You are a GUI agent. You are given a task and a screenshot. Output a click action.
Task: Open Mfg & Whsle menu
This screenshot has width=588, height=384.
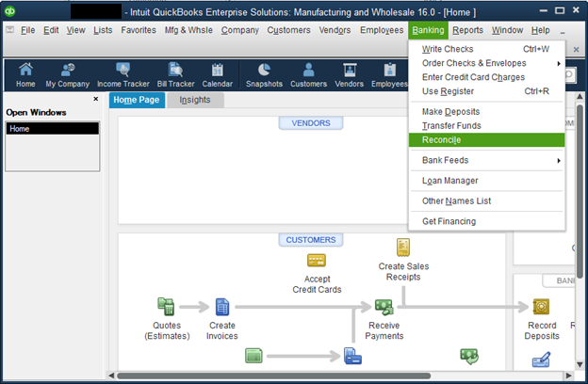pos(188,30)
